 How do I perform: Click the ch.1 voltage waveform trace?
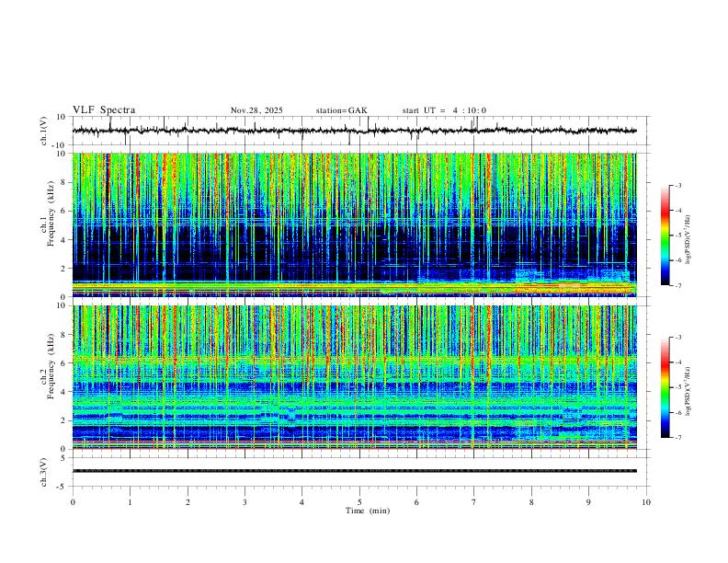(355, 131)
